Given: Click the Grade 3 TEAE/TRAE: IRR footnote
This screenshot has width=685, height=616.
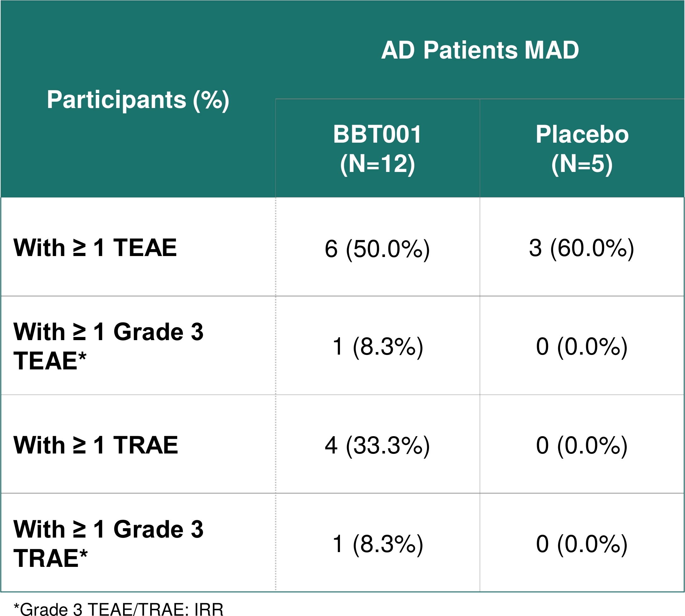Looking at the screenshot, I should point(118,608).
